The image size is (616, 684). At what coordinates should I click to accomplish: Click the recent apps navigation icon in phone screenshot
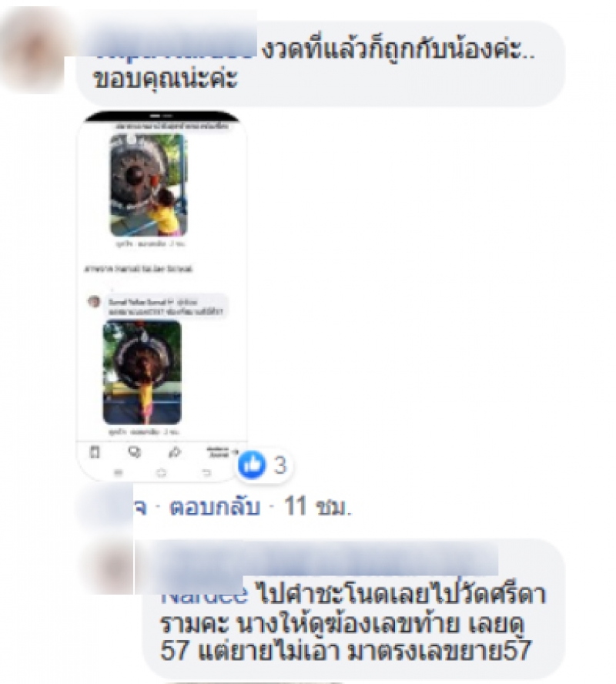(x=119, y=472)
